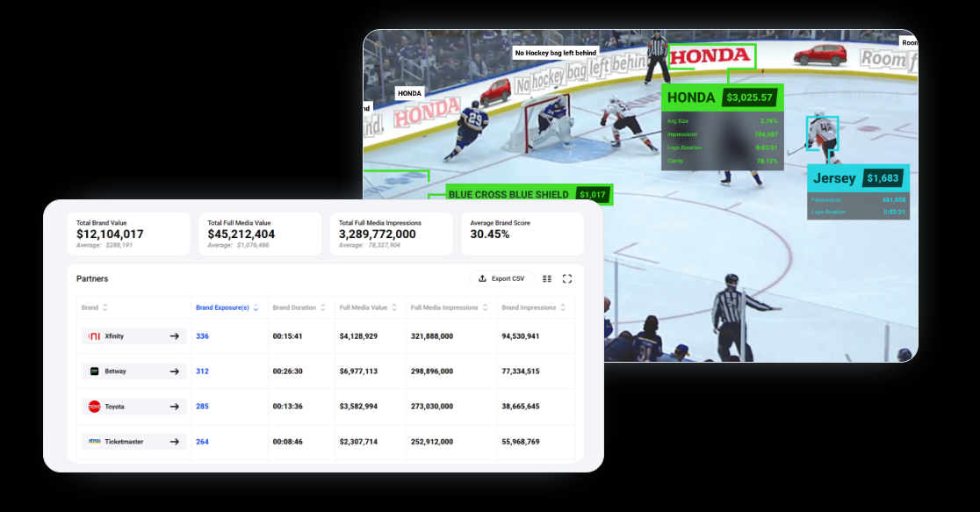Click the Export CSV button
The height and width of the screenshot is (512, 980).
point(502,278)
